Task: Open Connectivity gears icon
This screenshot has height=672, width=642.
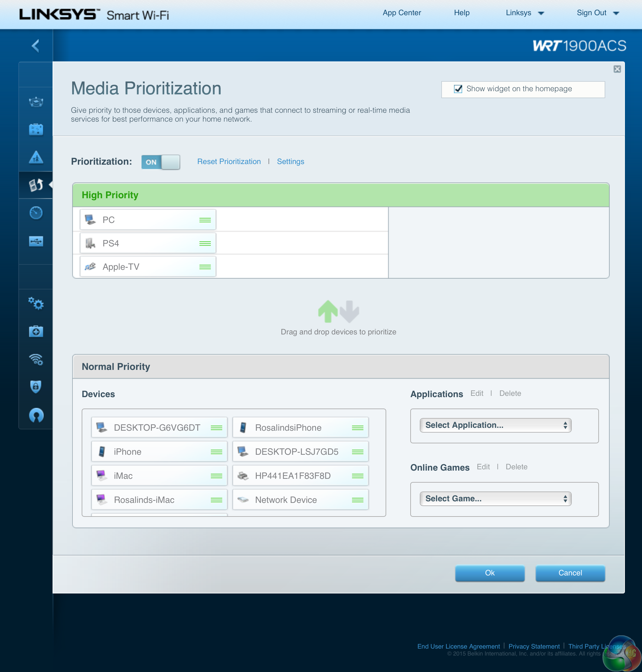Action: 35,303
